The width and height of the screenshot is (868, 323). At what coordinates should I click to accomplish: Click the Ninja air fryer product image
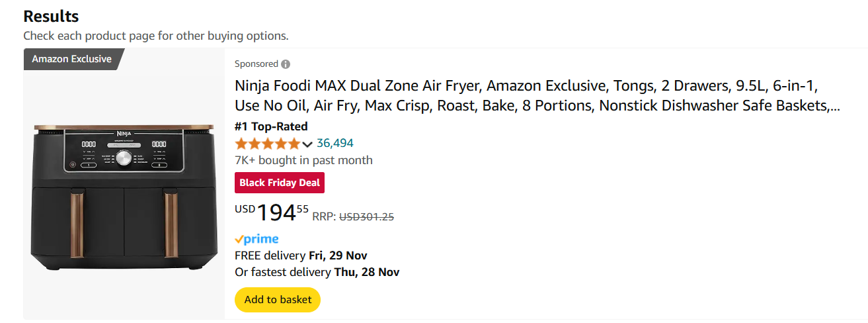click(x=124, y=192)
